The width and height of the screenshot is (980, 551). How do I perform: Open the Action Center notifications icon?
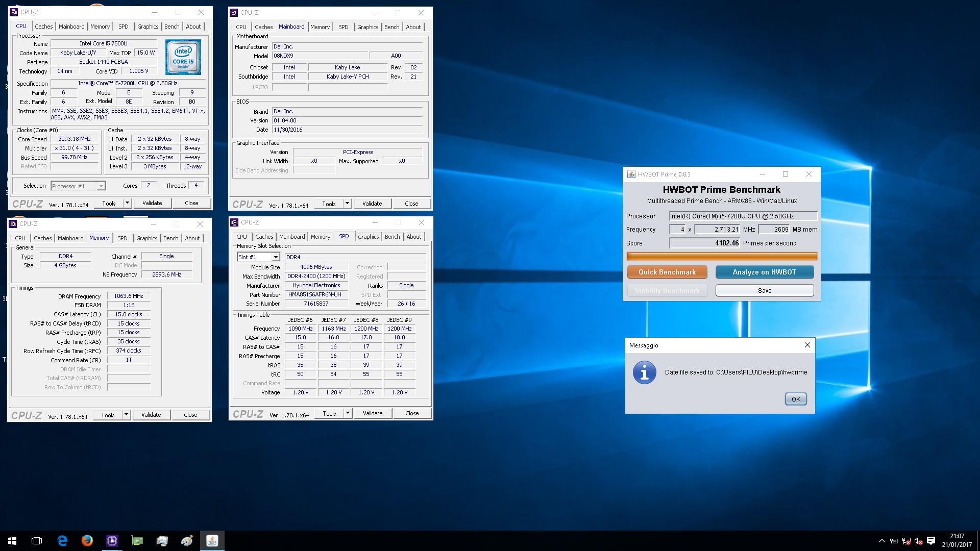pos(931,541)
